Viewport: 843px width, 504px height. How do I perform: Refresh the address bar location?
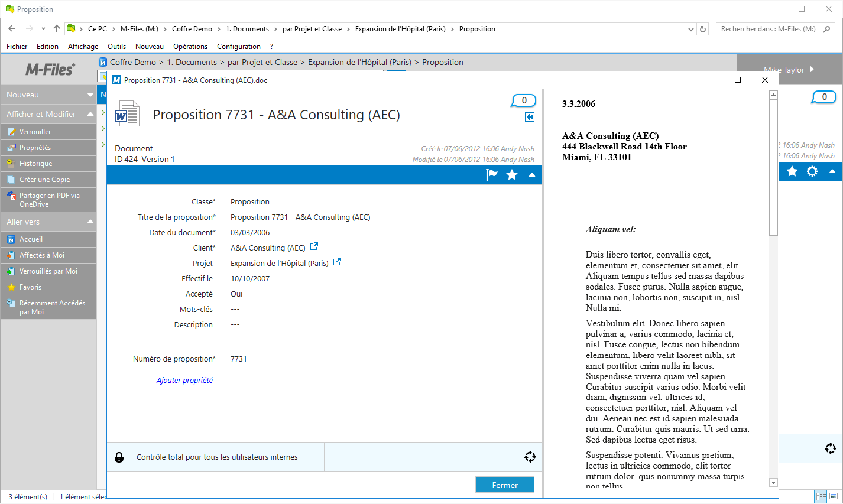pos(703,29)
